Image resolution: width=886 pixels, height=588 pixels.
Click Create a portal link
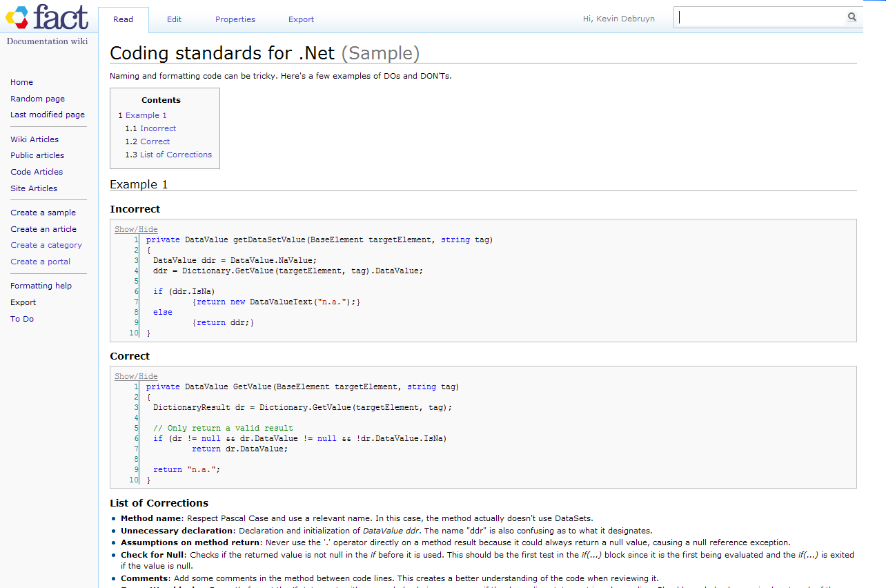[40, 262]
